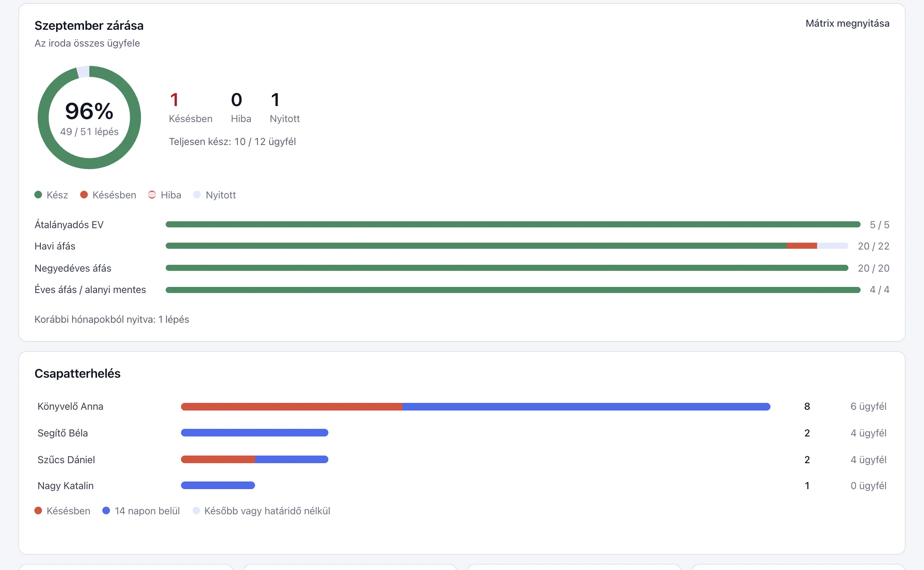924x570 pixels.
Task: Click the Csapatterhelés heading
Action: (78, 374)
